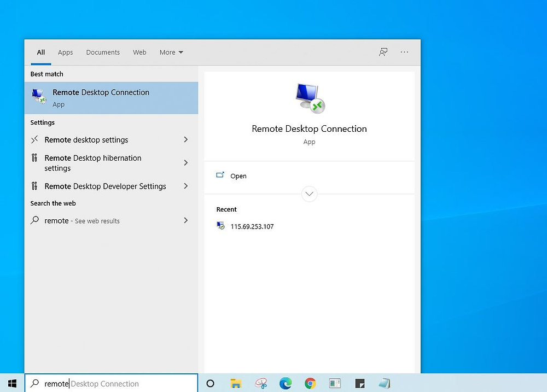Click the small icon beside 115.69.253.107
The height and width of the screenshot is (392, 547).
[220, 226]
